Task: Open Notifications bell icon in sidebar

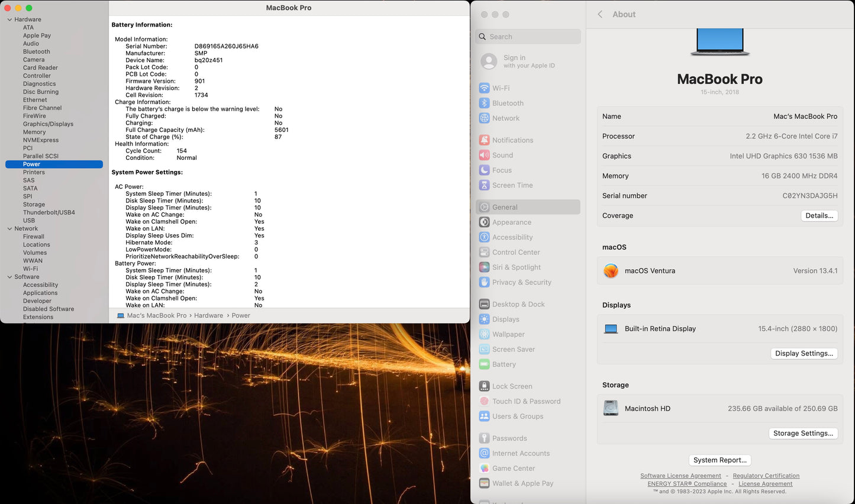Action: (x=484, y=140)
